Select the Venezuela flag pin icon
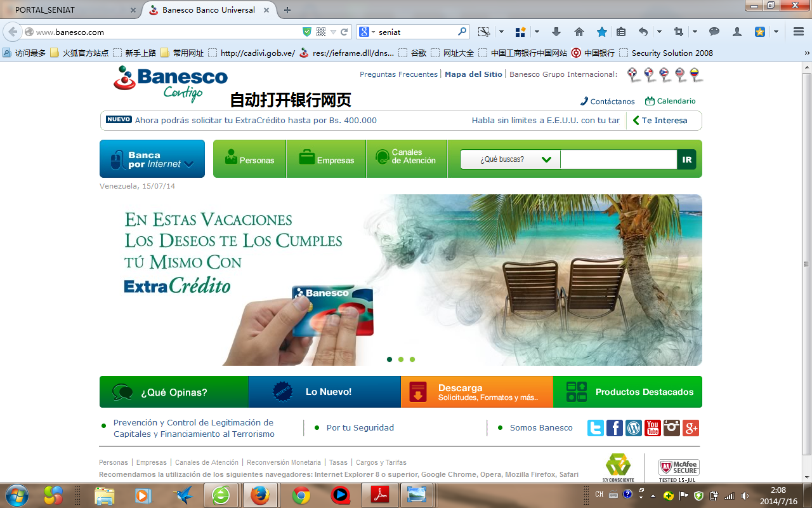 tap(697, 75)
